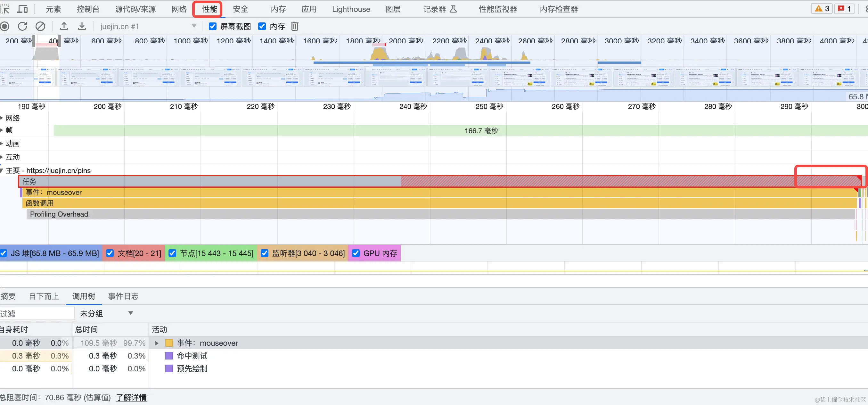The width and height of the screenshot is (868, 405).
Task: Uncheck the 节点 counter checkbox
Action: click(172, 253)
